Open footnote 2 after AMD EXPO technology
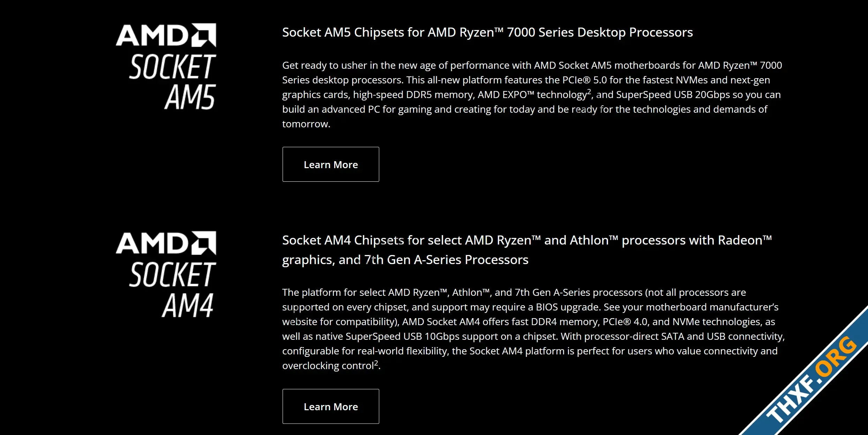 [x=589, y=91]
